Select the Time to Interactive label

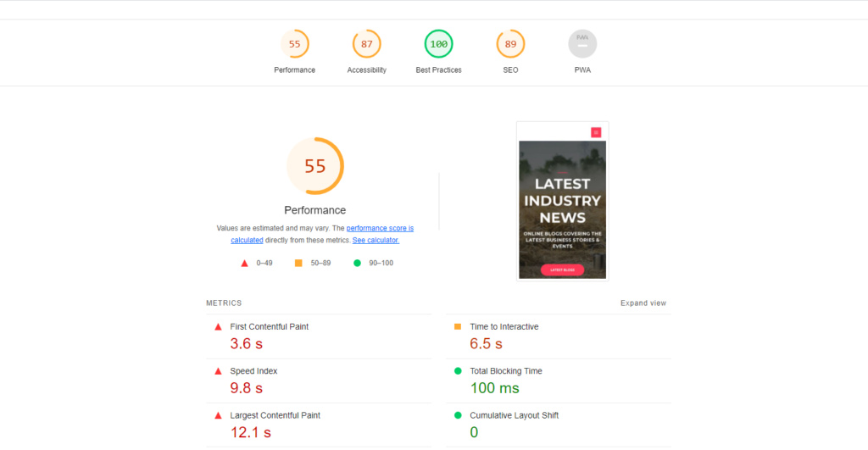504,326
